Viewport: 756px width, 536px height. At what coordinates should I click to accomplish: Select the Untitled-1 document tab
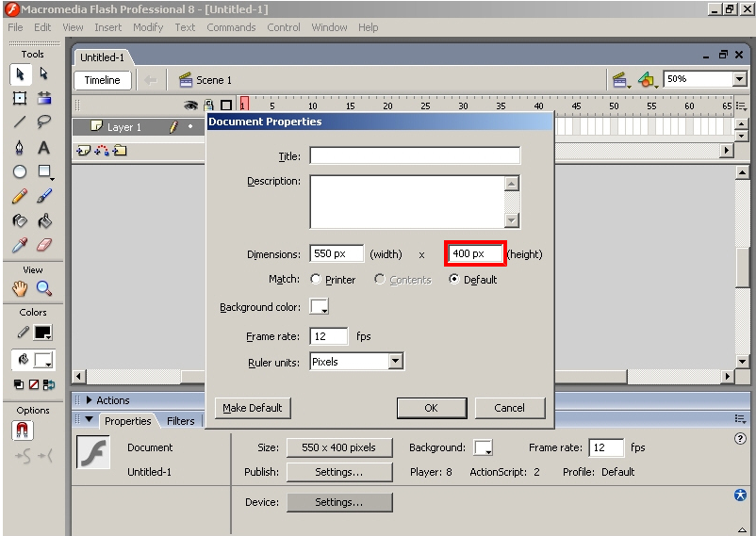click(x=102, y=57)
